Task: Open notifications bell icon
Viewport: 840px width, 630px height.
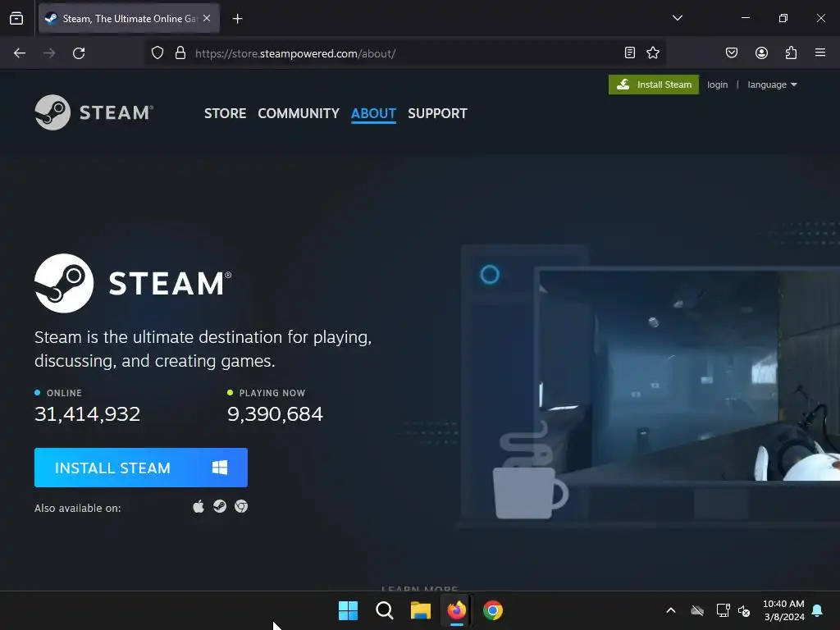Action: 818,610
